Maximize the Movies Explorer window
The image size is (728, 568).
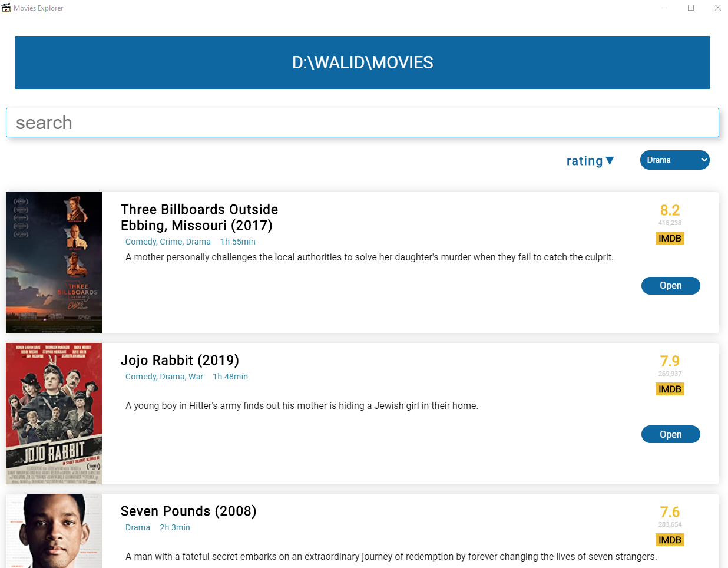691,8
